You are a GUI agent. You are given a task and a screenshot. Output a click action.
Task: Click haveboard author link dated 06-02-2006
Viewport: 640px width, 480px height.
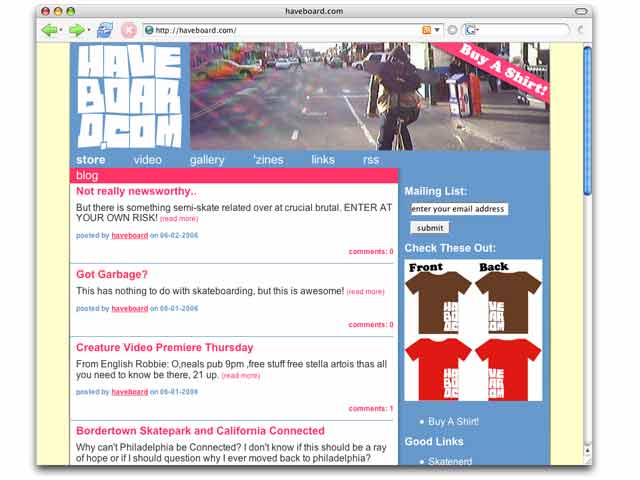coord(130,236)
